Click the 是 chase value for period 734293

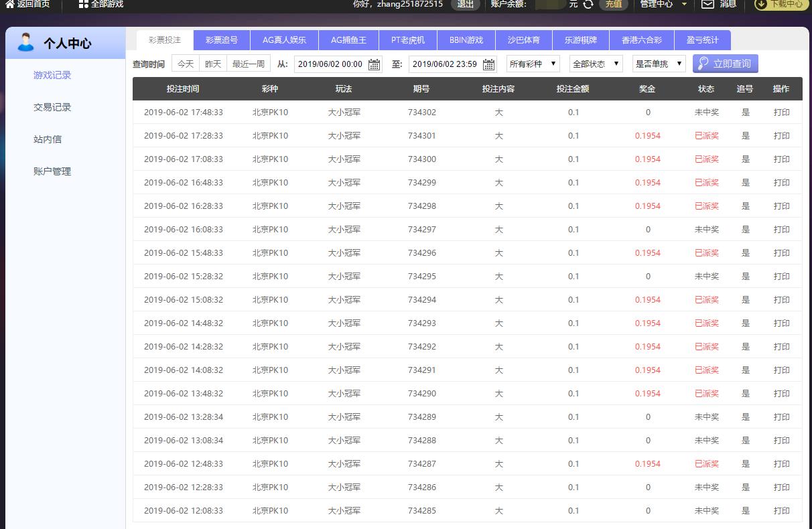coord(746,323)
